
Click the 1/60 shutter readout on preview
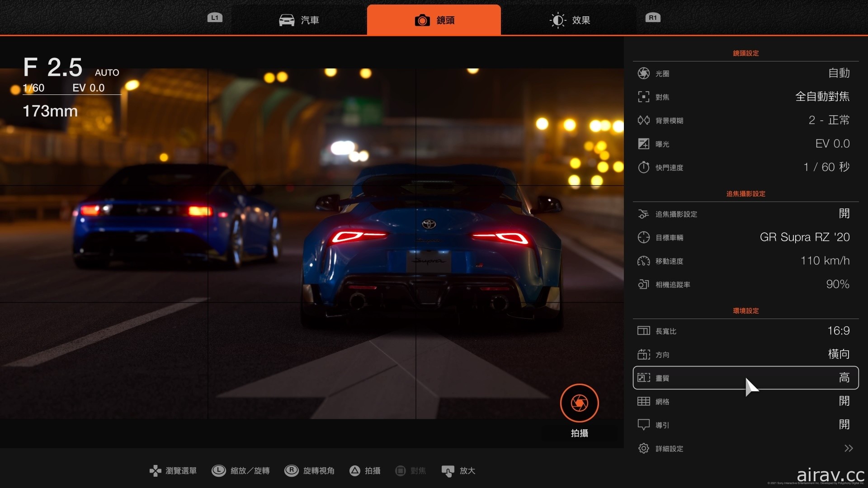33,88
